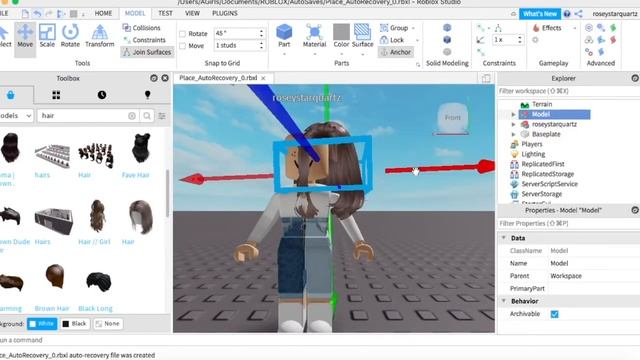Switch to the VIEW tab
This screenshot has width=640, height=360.
pos(192,13)
